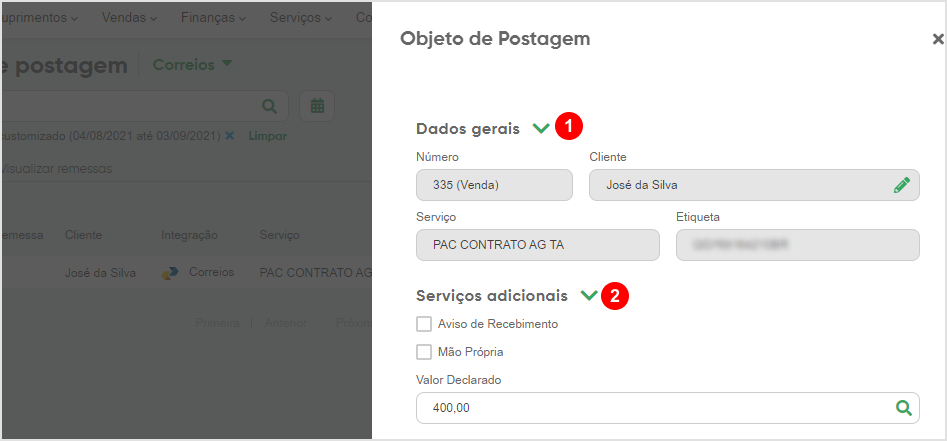This screenshot has width=947, height=441.
Task: Remove the custom date filter with X icon
Action: coord(230,136)
